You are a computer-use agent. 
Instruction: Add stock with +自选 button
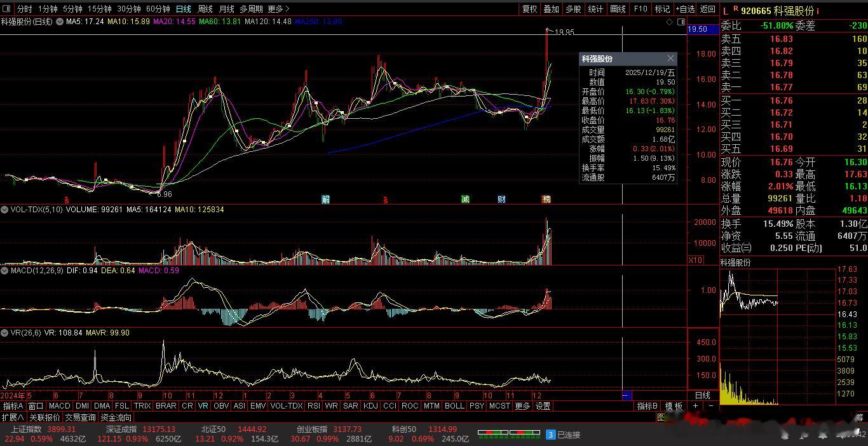pos(684,9)
